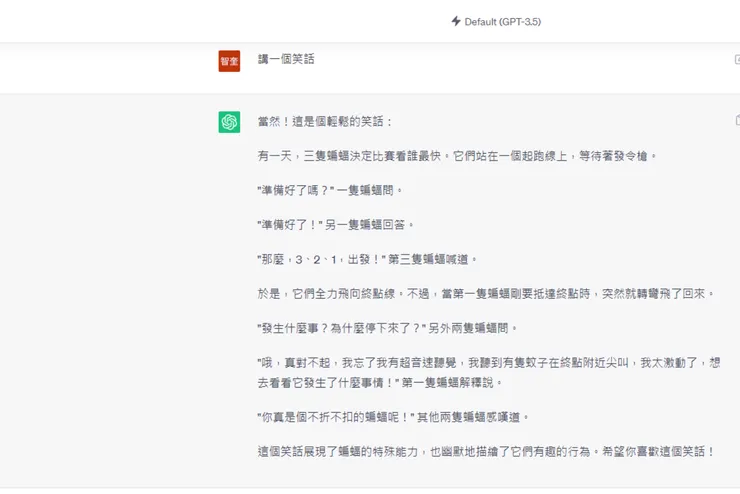Screen dimensions: 740x494
Task: Click the copy icon beside ChatGPT's reply
Action: point(737,120)
